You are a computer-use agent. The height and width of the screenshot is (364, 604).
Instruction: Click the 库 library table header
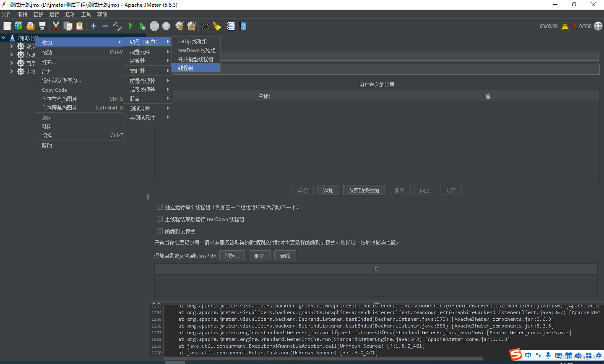376,270
